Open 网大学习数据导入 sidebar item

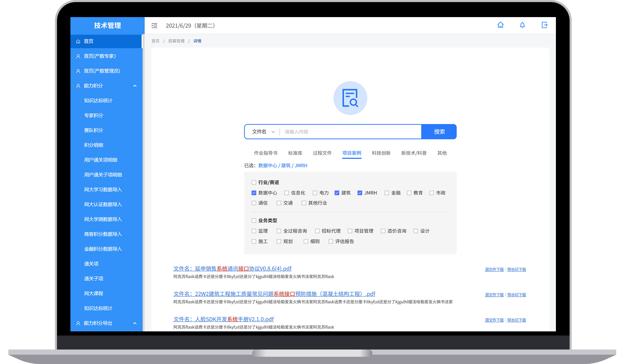click(x=103, y=190)
